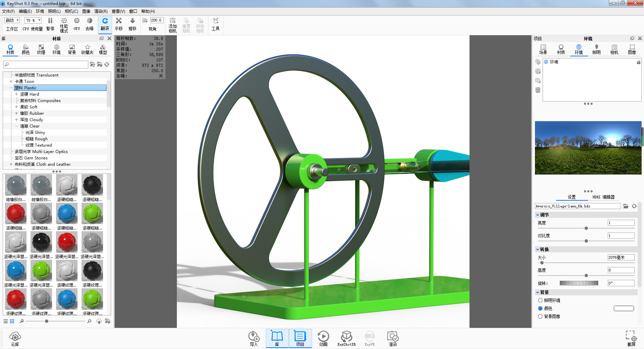Open the workspace 启动 dropdown
Viewport: 644px width, 349px height.
(12, 20)
